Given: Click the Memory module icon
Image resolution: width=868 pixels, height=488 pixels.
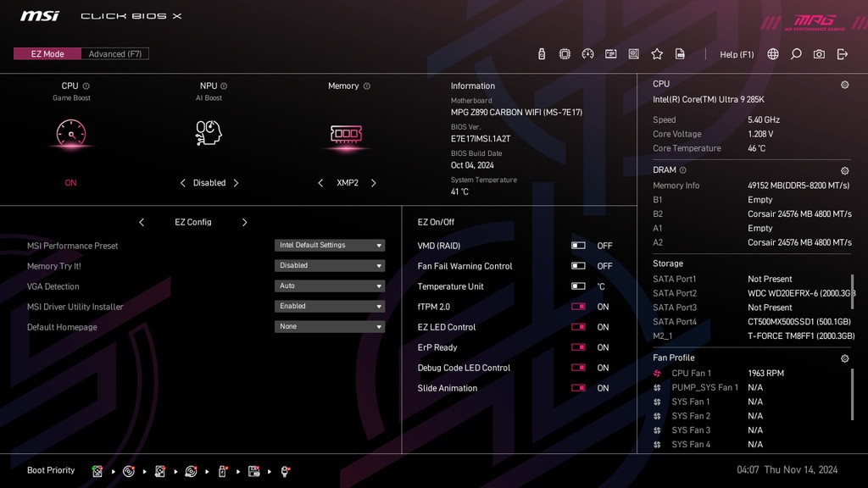Looking at the screenshot, I should [347, 134].
